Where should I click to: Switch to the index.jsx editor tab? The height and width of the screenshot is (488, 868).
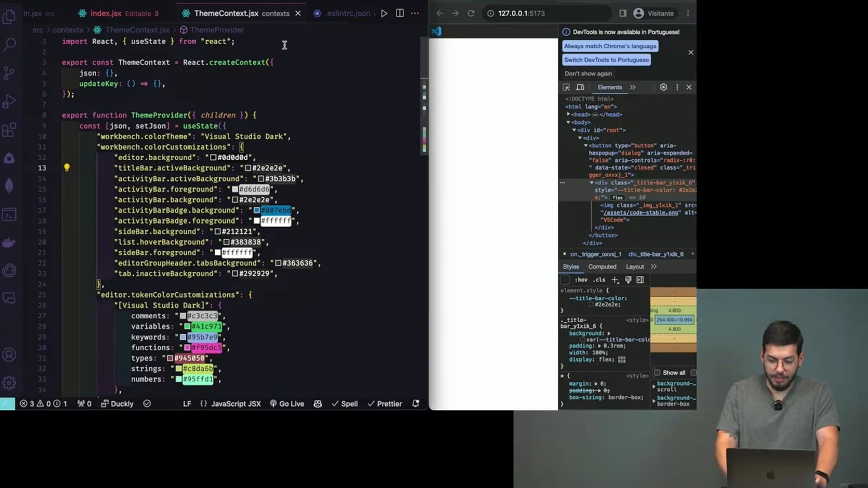click(106, 14)
